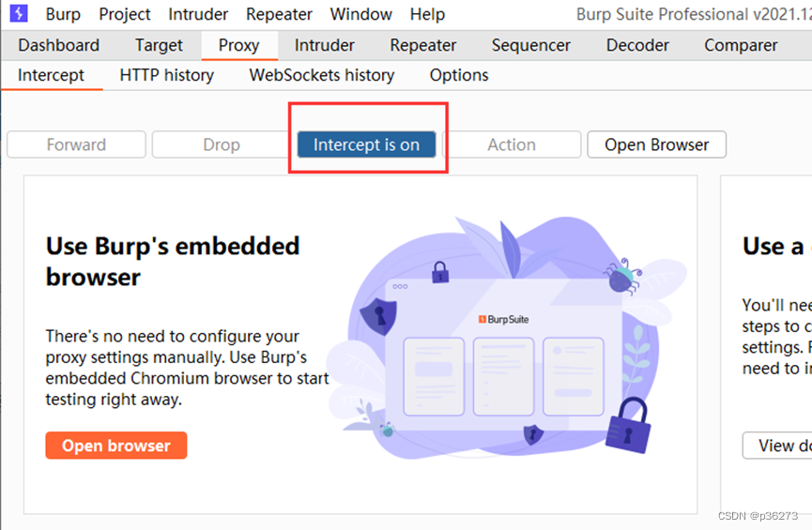812x530 pixels.
Task: Switch to the Dashboard tab
Action: pyautogui.click(x=58, y=46)
